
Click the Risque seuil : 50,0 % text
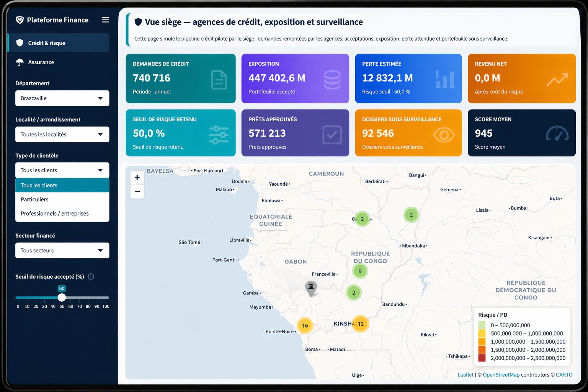pyautogui.click(x=386, y=92)
